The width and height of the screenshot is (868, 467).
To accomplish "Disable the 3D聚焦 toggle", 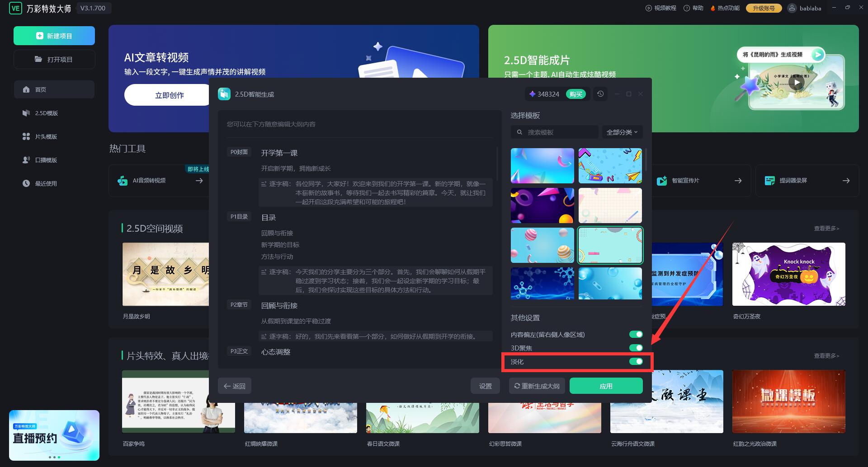I will tap(636, 348).
